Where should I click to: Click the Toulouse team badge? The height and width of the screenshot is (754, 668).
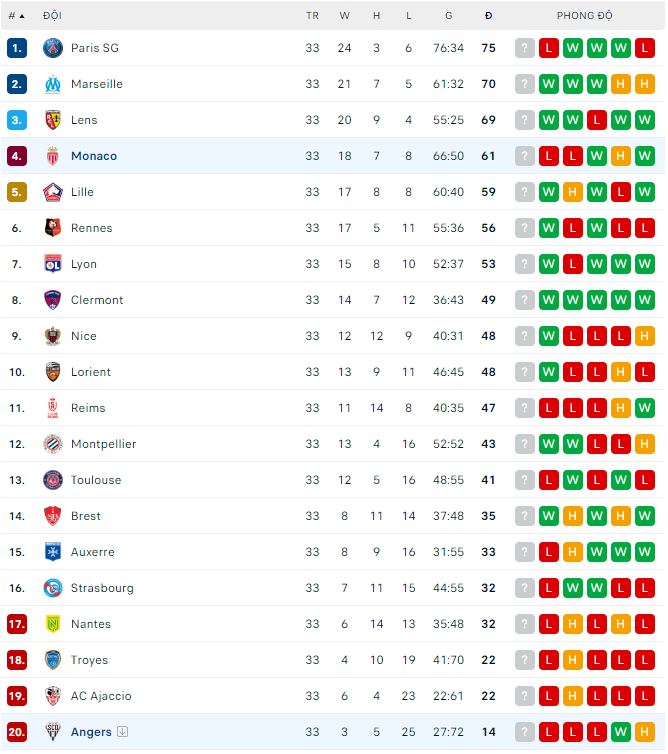click(53, 480)
